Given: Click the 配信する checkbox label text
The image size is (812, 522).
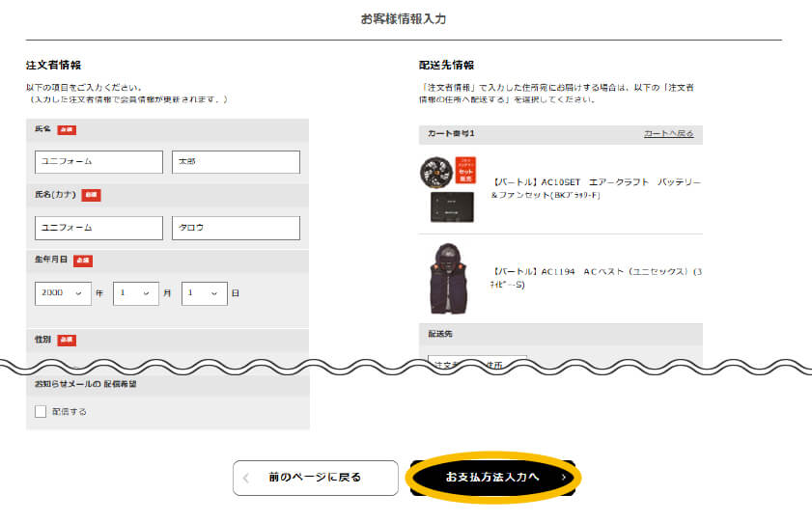Looking at the screenshot, I should tap(70, 412).
